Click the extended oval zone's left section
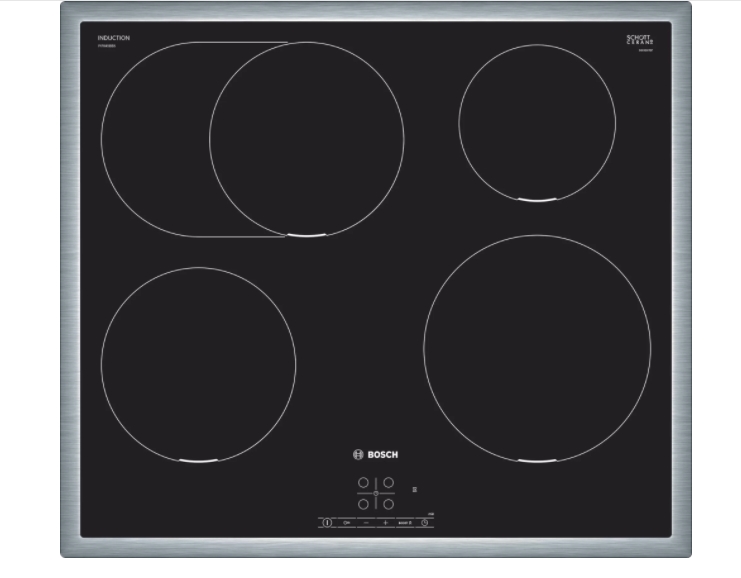The height and width of the screenshot is (578, 741). [x=153, y=139]
